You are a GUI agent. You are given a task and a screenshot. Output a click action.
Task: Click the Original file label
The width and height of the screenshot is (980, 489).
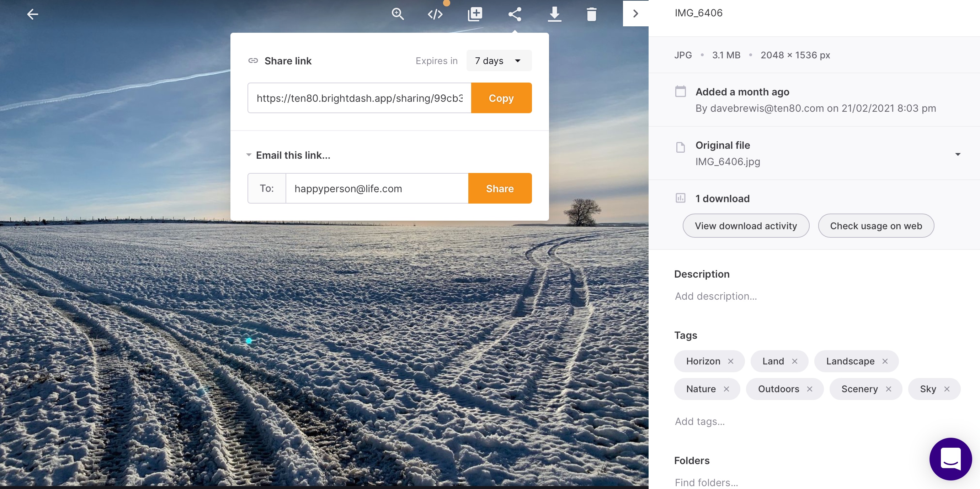[723, 145]
